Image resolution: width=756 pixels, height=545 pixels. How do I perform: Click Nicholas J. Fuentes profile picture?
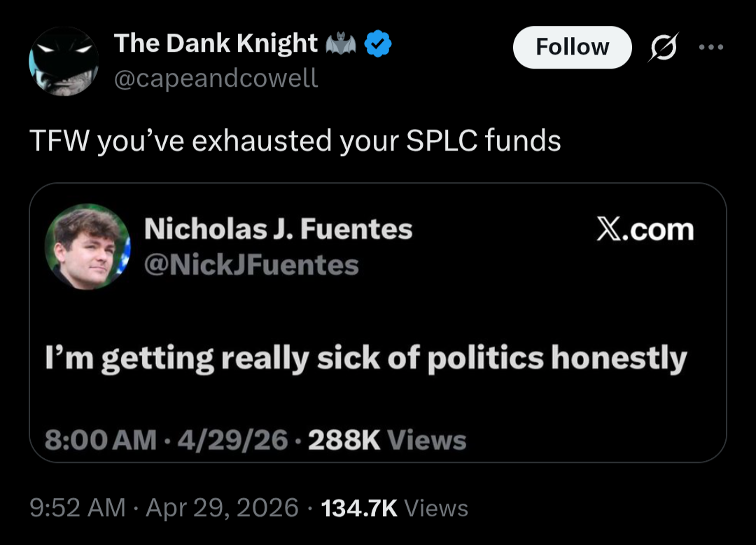pos(87,247)
